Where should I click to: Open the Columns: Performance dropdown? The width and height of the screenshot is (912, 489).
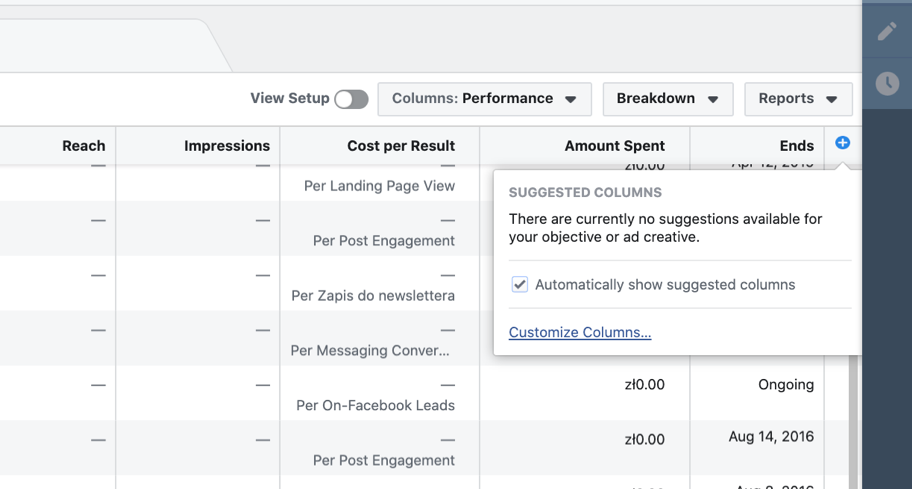pyautogui.click(x=484, y=99)
